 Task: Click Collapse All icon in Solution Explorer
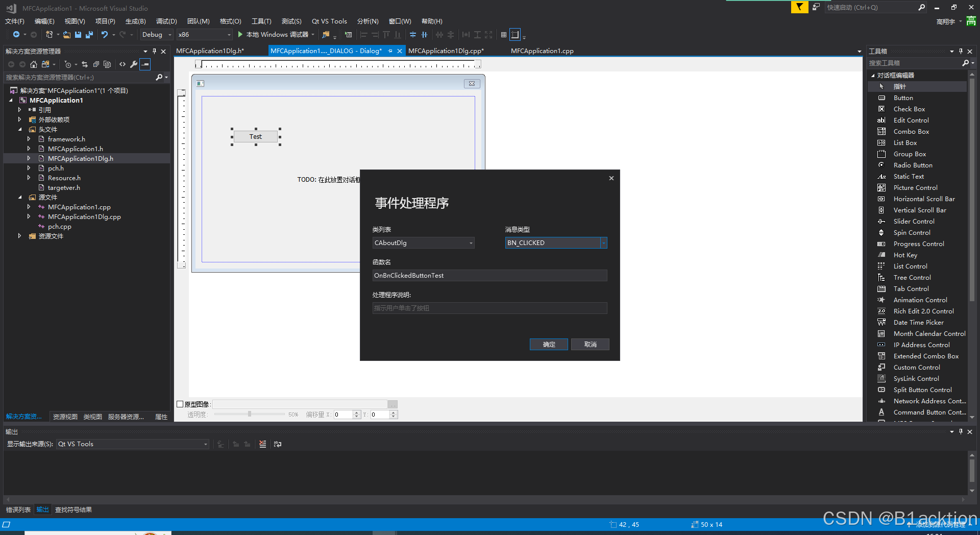(96, 64)
